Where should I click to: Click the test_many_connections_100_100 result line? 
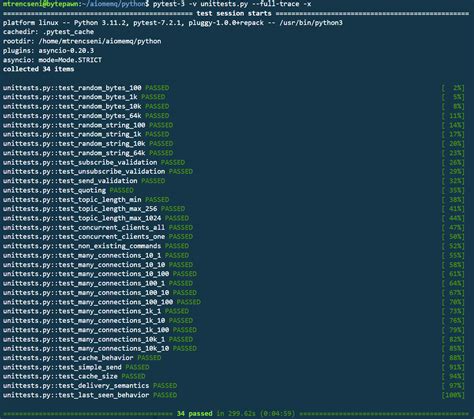pos(102,302)
